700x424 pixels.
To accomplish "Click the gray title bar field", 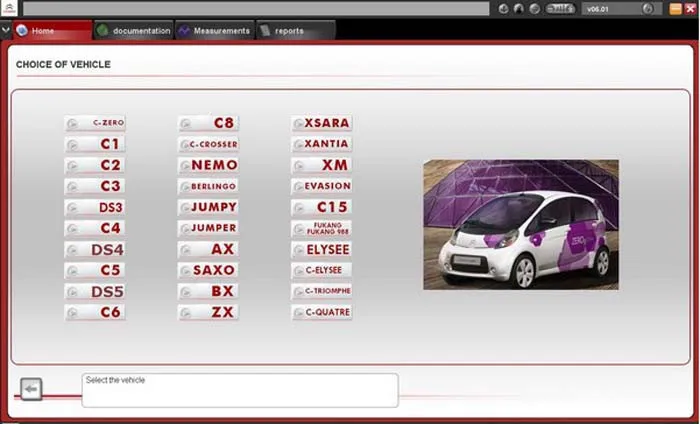I will 256,8.
